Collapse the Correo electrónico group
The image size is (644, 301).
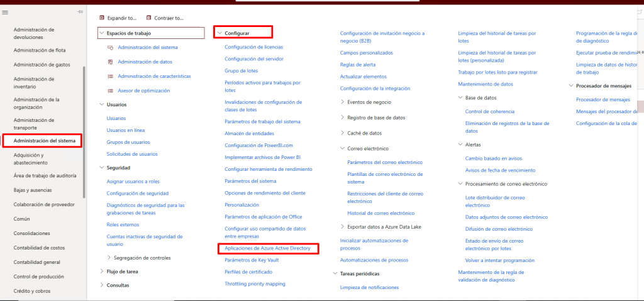(x=342, y=149)
